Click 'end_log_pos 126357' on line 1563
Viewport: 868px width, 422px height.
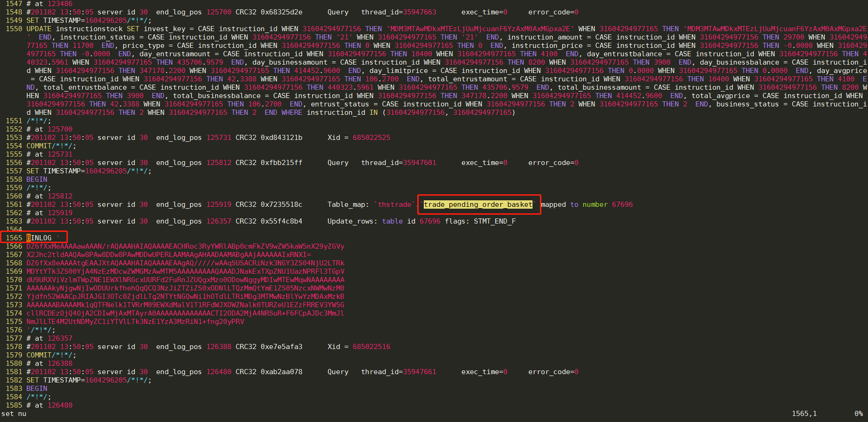pos(193,221)
